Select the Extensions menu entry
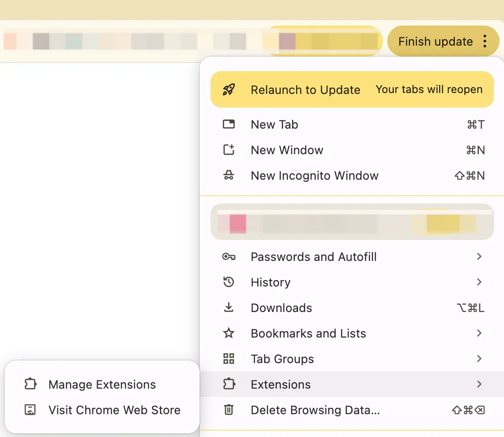 pos(352,384)
